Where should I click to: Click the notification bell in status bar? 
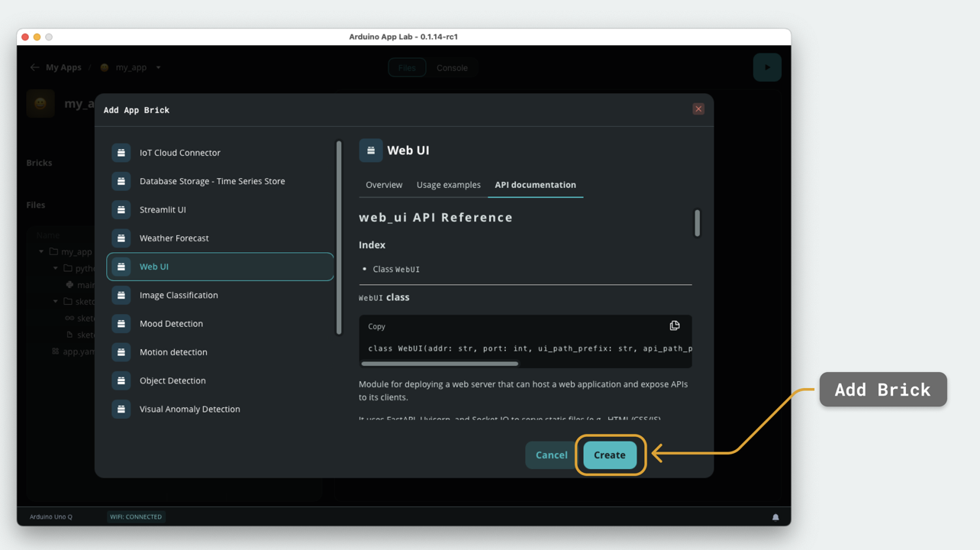[x=775, y=517]
